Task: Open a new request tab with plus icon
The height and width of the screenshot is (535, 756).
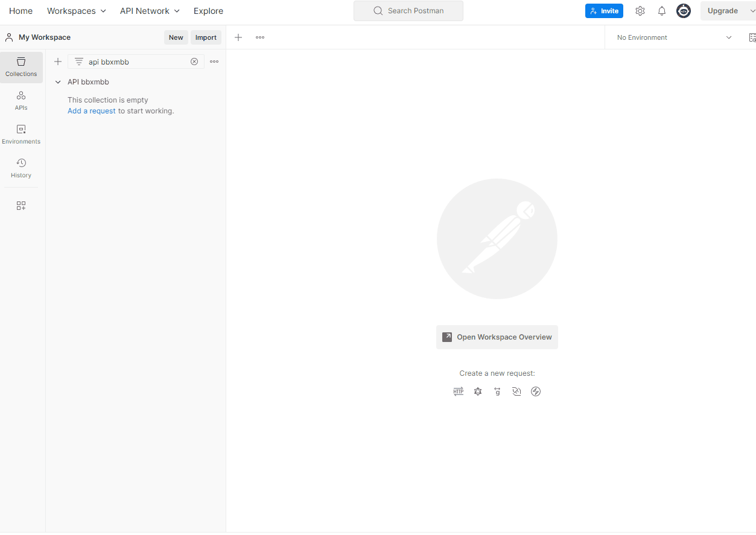Action: (x=238, y=37)
